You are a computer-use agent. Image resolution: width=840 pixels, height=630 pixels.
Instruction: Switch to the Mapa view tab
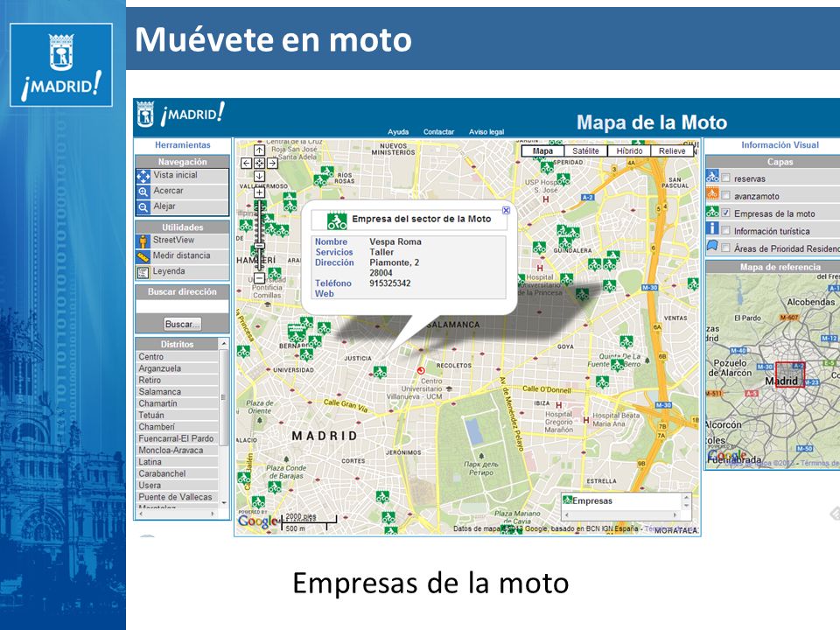542,151
